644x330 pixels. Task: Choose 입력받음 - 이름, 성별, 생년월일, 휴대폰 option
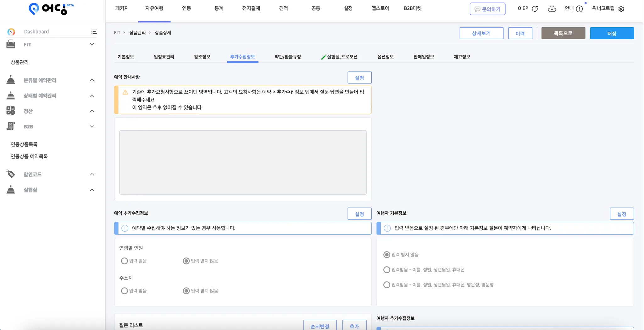[387, 270]
